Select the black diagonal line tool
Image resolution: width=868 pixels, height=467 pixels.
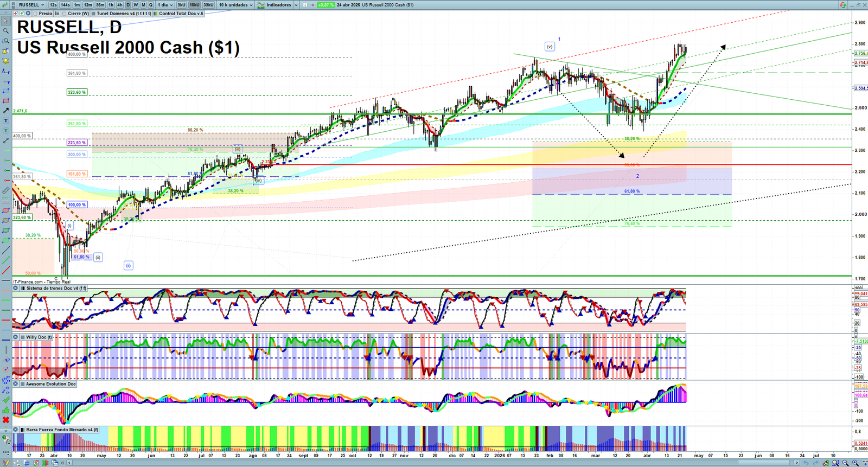click(x=6, y=251)
